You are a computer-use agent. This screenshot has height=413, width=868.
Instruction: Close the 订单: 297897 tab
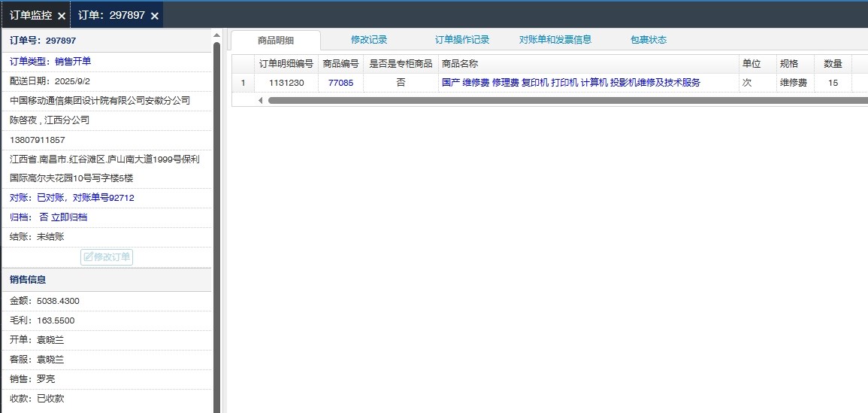[155, 16]
